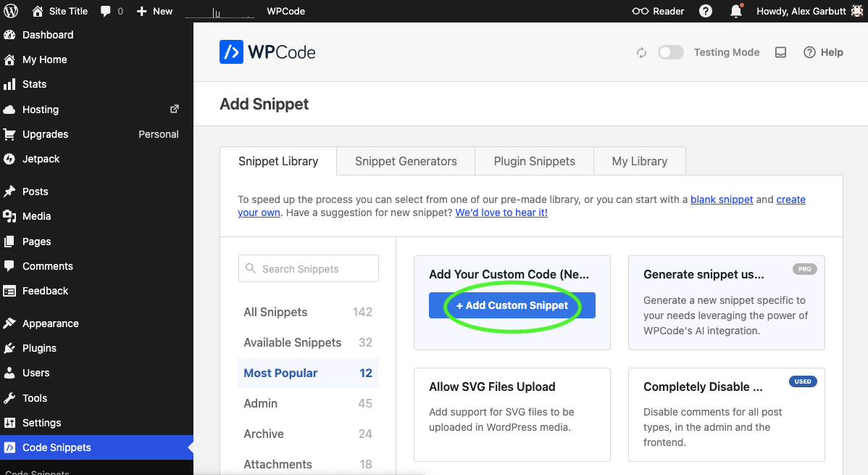Open Plugins in sidebar

(x=96, y=348)
